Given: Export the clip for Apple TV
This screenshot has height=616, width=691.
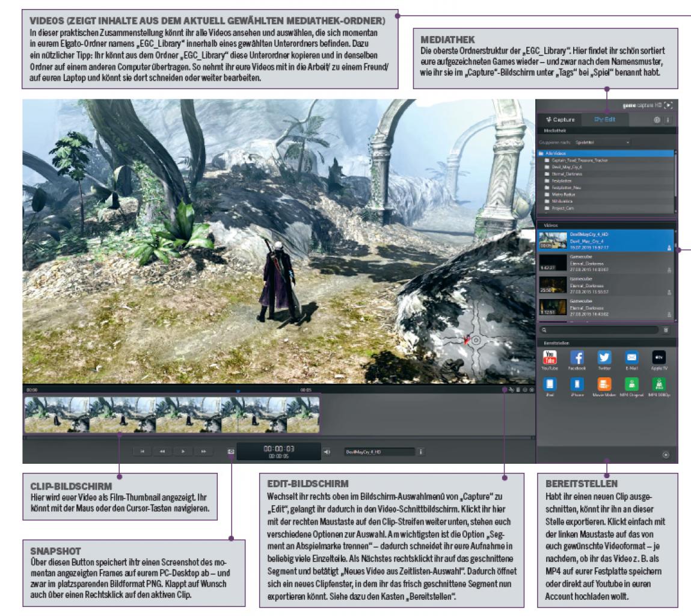Looking at the screenshot, I should pos(659,357).
